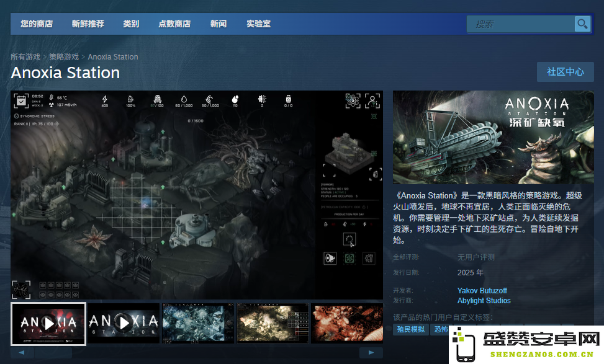Focus the 搜索 search input field

(x=521, y=24)
